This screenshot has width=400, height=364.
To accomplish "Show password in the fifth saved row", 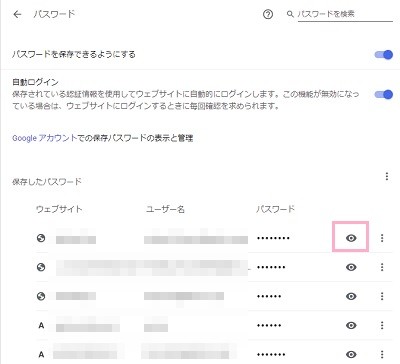I will (x=351, y=354).
